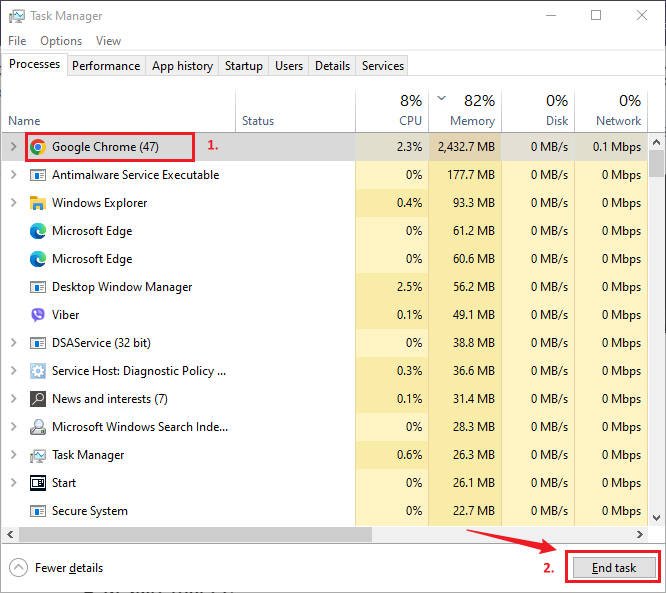Click the 2,432.7 MB memory cell
Image resolution: width=666 pixels, height=593 pixels.
(x=466, y=147)
